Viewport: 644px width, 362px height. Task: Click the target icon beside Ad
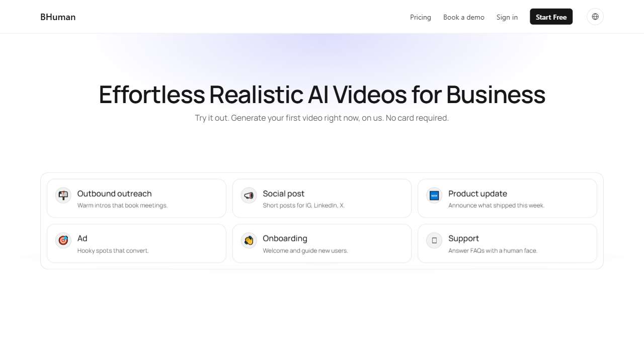click(63, 240)
